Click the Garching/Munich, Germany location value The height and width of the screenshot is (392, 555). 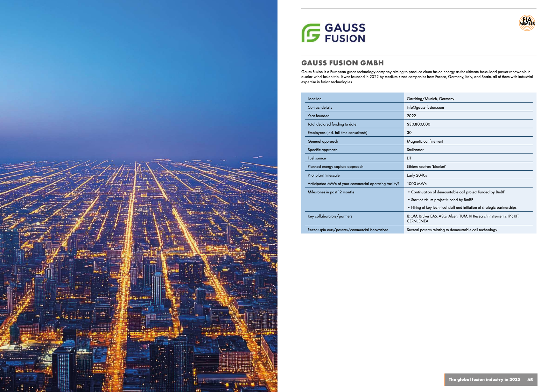tap(430, 99)
